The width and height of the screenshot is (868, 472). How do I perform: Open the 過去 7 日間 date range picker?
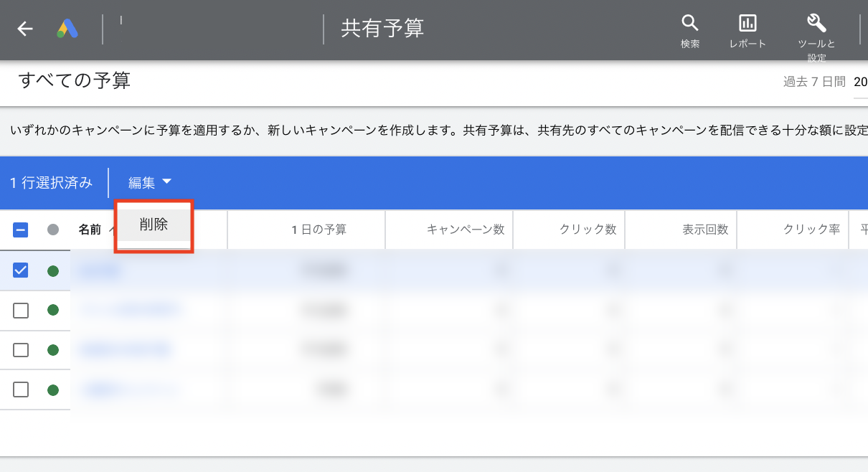[814, 82]
